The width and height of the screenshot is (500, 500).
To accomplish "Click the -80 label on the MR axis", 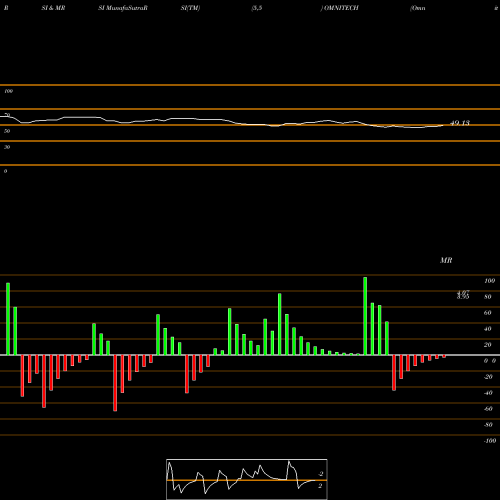I will click(488, 425).
